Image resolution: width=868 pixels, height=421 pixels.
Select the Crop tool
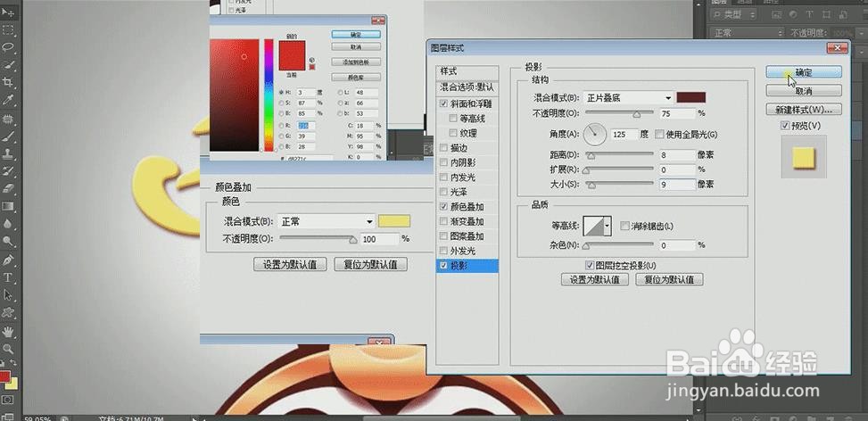click(x=8, y=82)
